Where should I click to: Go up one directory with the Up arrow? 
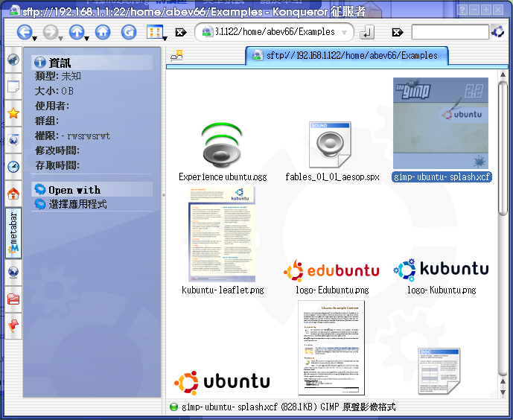[x=77, y=32]
